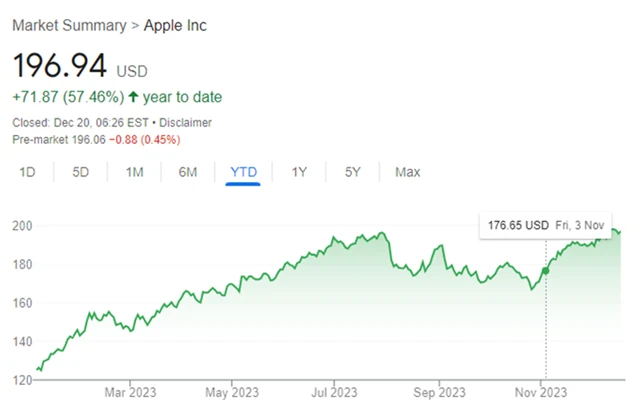640x416 pixels.
Task: Open the Market Summary breadcrumb link
Action: point(60,25)
